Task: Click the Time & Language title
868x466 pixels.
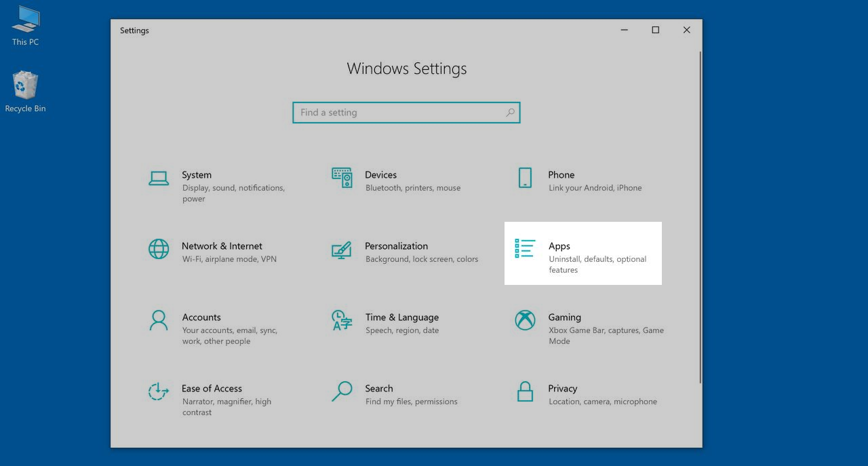Action: click(x=402, y=317)
